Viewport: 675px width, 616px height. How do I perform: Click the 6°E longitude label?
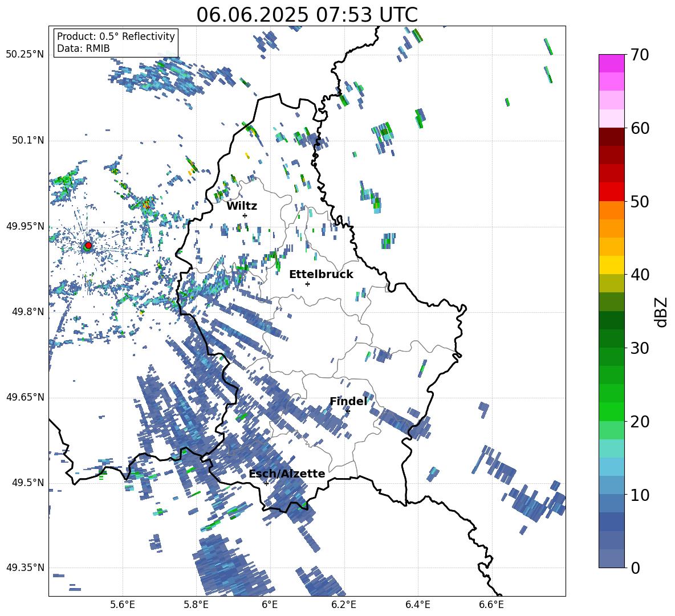(x=270, y=605)
